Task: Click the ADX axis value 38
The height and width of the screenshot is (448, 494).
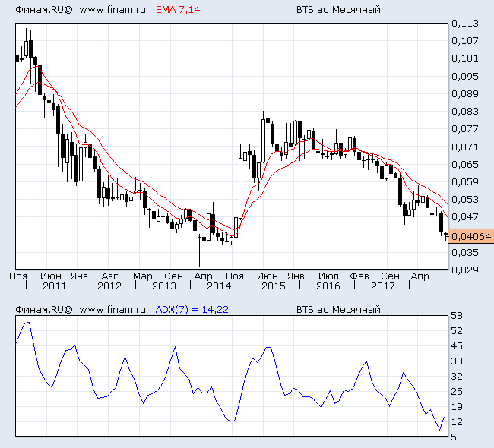Action: tap(457, 361)
